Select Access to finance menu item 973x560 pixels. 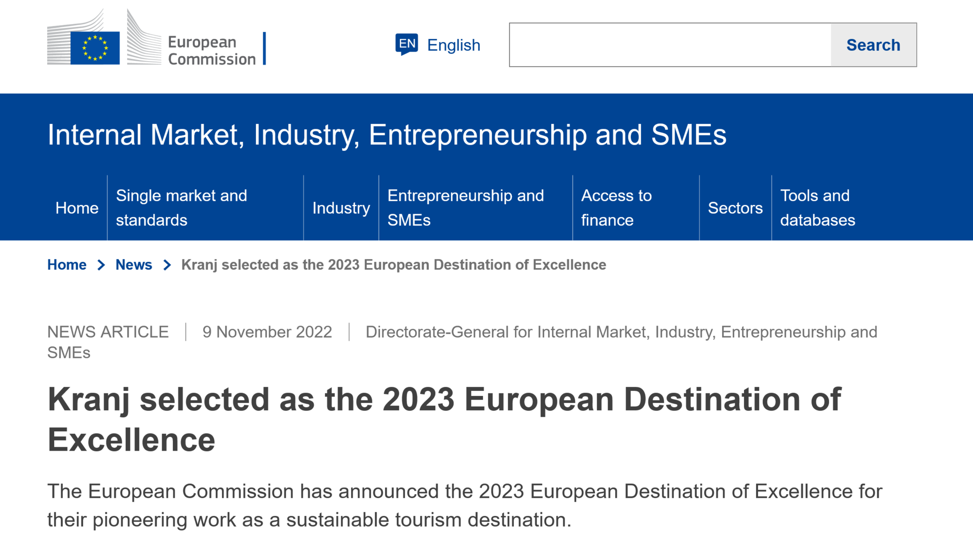pyautogui.click(x=616, y=208)
